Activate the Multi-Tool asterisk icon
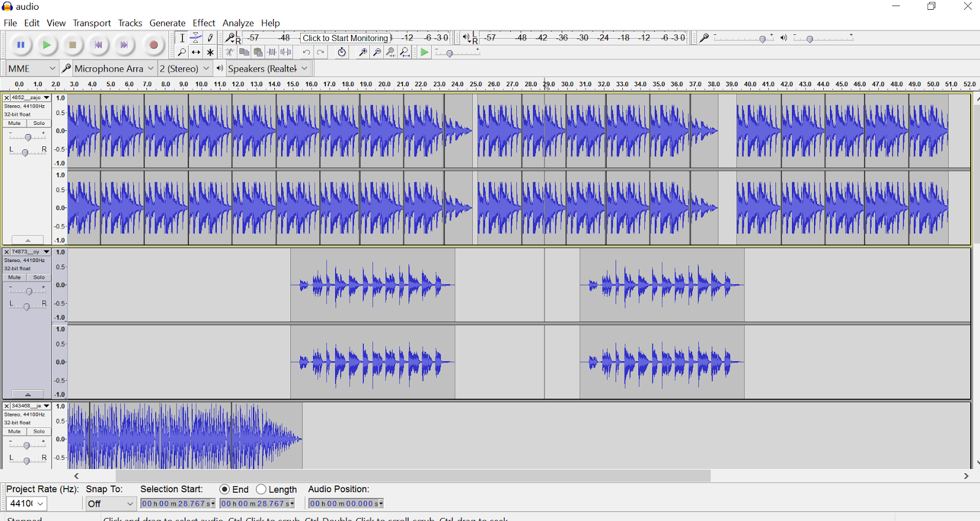 pos(210,53)
